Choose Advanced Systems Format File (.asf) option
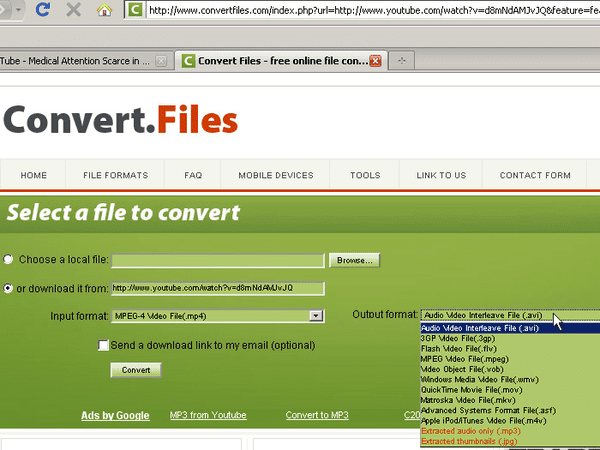 click(510, 411)
